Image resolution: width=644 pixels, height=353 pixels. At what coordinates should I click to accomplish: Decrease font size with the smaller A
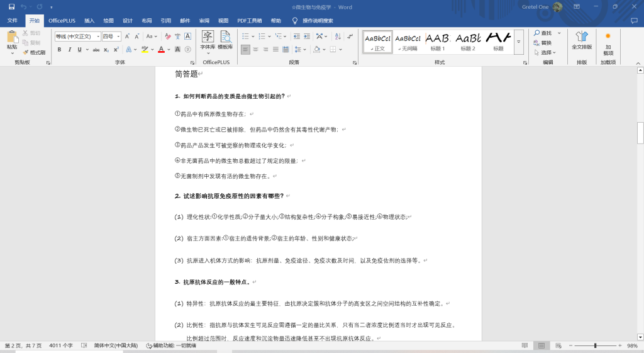tap(136, 36)
